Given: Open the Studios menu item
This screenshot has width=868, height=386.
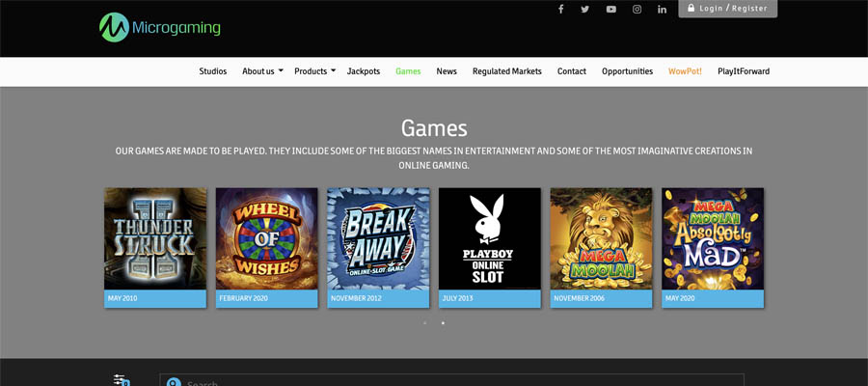Looking at the screenshot, I should [213, 71].
